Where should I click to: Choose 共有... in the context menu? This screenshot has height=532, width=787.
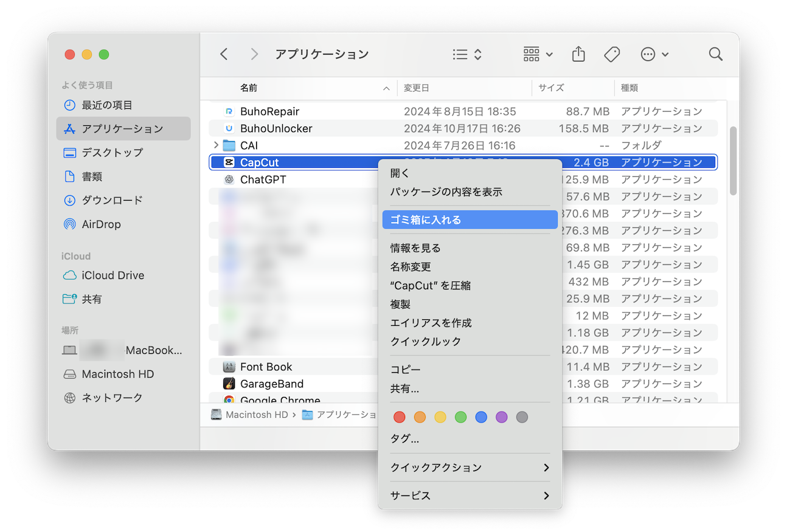coord(470,389)
